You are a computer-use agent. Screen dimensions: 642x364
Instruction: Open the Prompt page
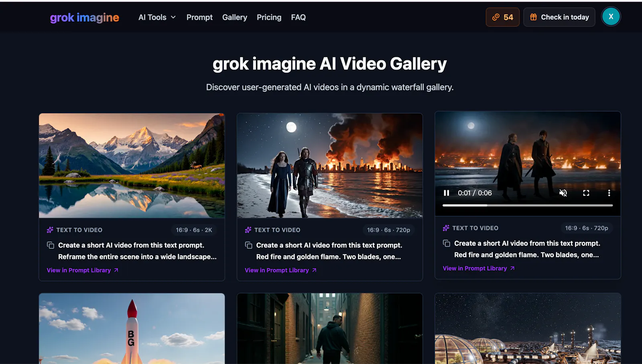199,17
